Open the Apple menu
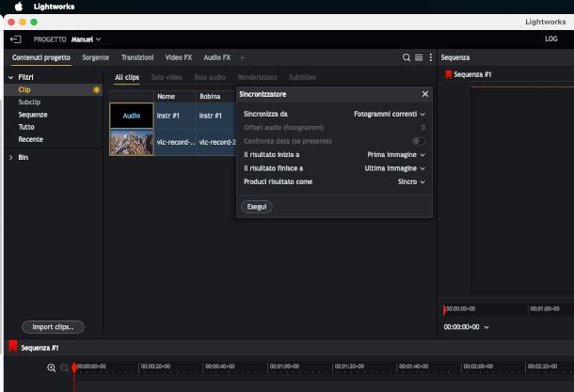 click(x=19, y=7)
